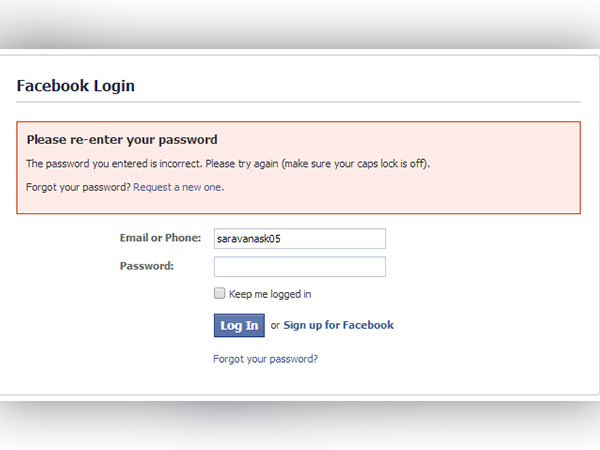Click the 'Password:' field label
This screenshot has height=450, width=600.
[147, 266]
